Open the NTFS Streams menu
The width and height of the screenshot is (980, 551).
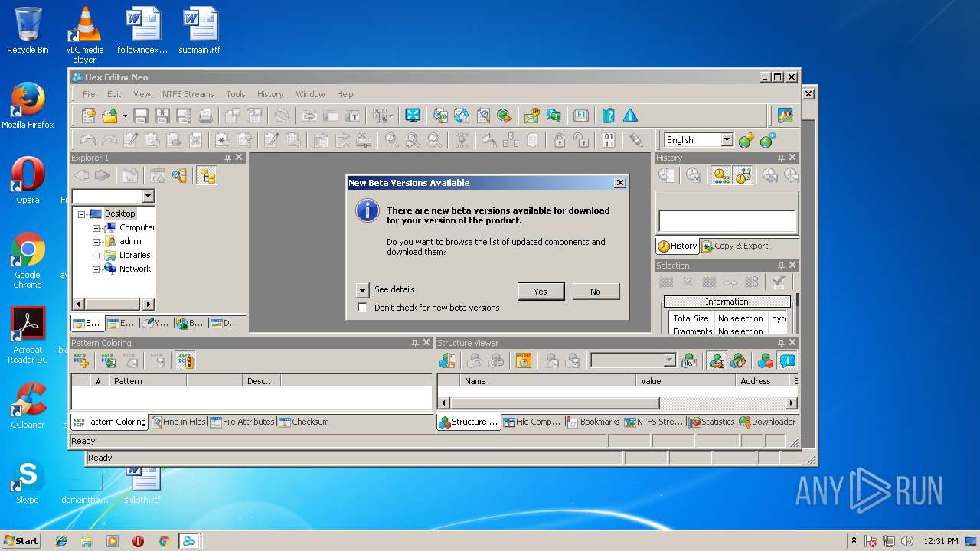[188, 94]
